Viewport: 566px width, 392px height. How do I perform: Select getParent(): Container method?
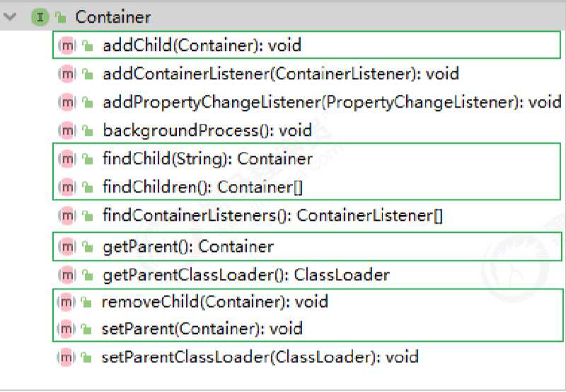click(188, 247)
